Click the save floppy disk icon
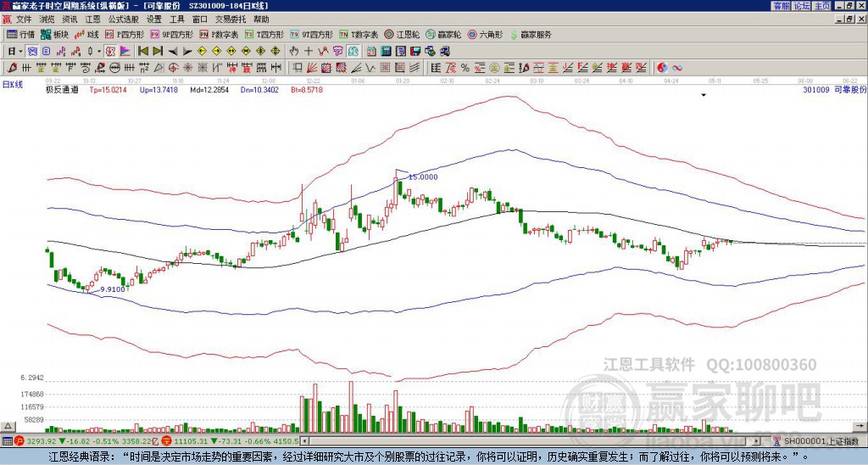Viewport: 868px width, 465px height. (x=415, y=52)
